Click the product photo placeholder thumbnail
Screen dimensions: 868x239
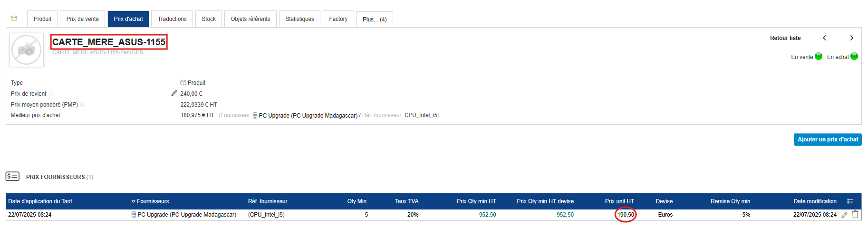point(27,50)
